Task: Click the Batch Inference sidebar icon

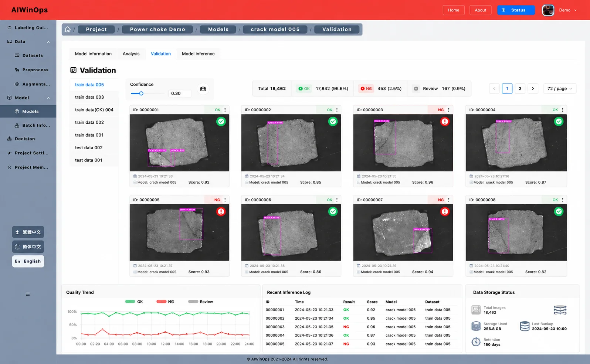Action: coord(17,126)
